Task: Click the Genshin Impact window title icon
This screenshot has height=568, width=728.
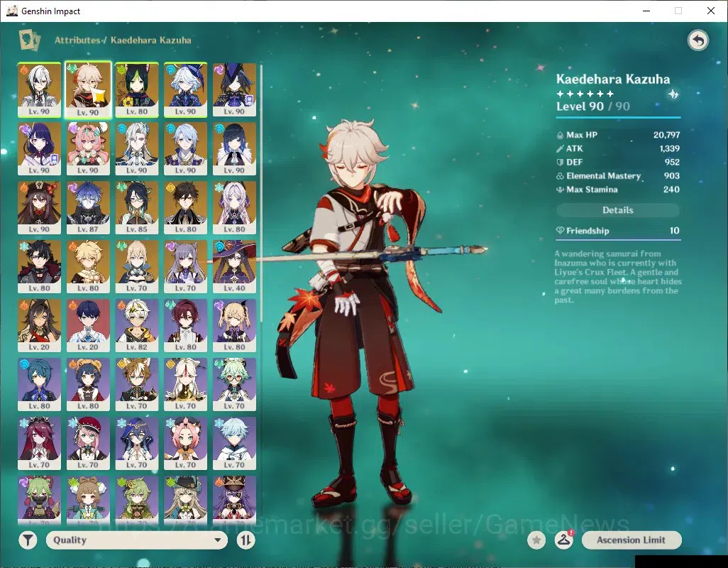Action: click(x=12, y=11)
